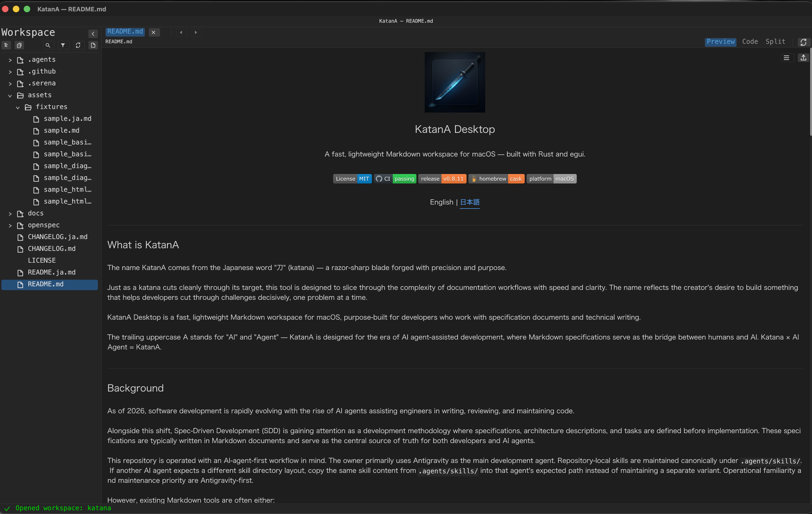Click the homebrew cask badge

496,179
